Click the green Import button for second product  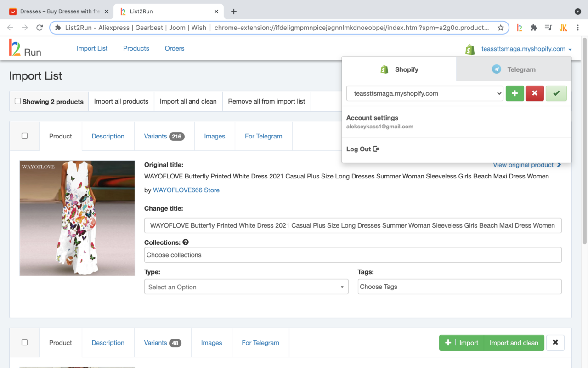[461, 343]
